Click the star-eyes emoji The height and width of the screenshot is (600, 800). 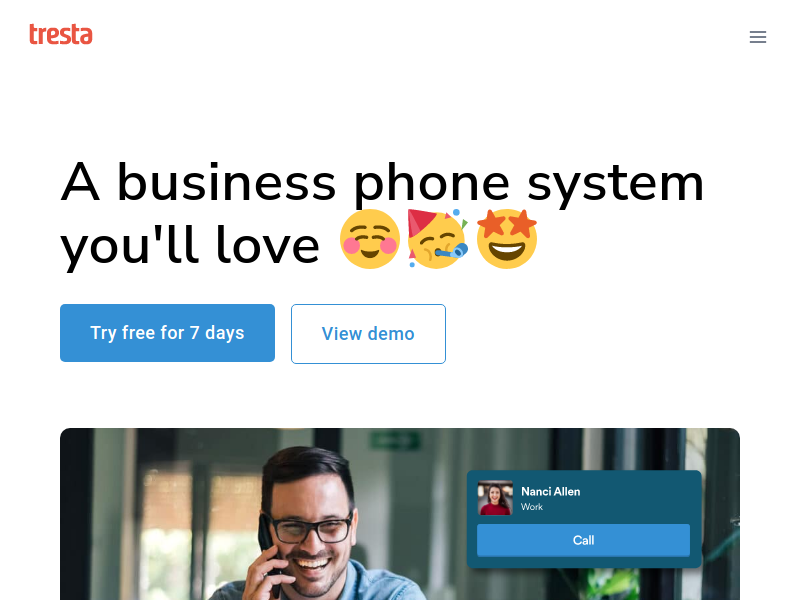point(507,239)
